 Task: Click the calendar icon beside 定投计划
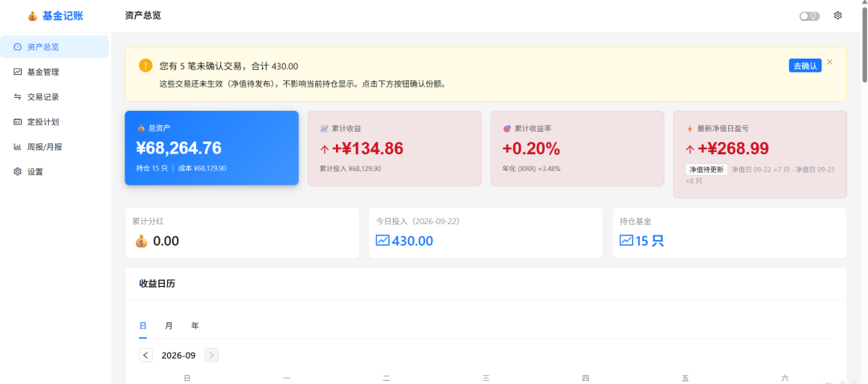pyautogui.click(x=17, y=122)
